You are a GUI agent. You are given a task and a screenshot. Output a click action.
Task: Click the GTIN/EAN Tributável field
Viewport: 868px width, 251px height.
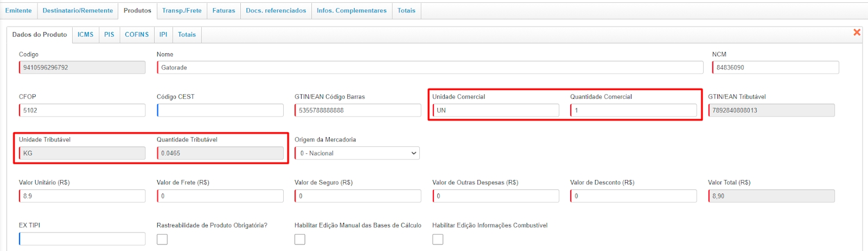771,110
